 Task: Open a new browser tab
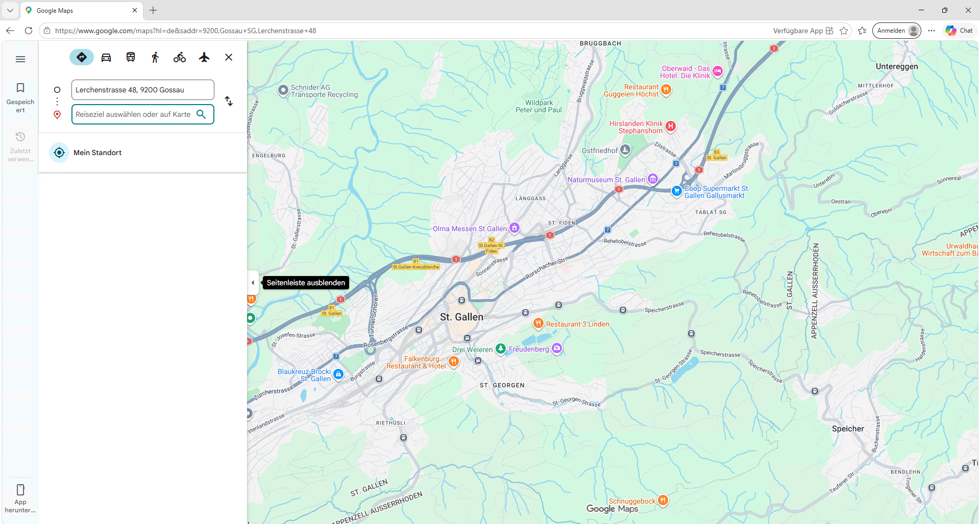click(x=153, y=10)
